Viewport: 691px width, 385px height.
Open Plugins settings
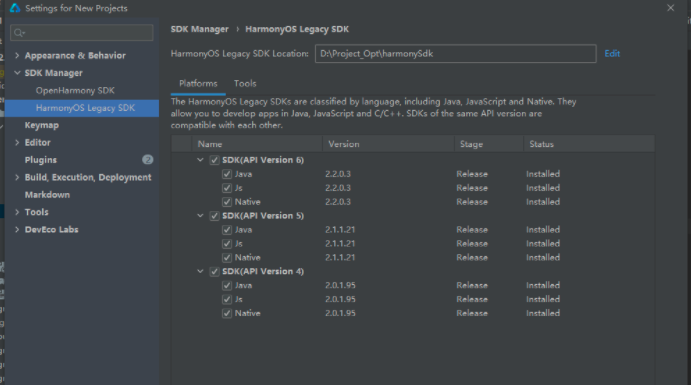pos(41,160)
